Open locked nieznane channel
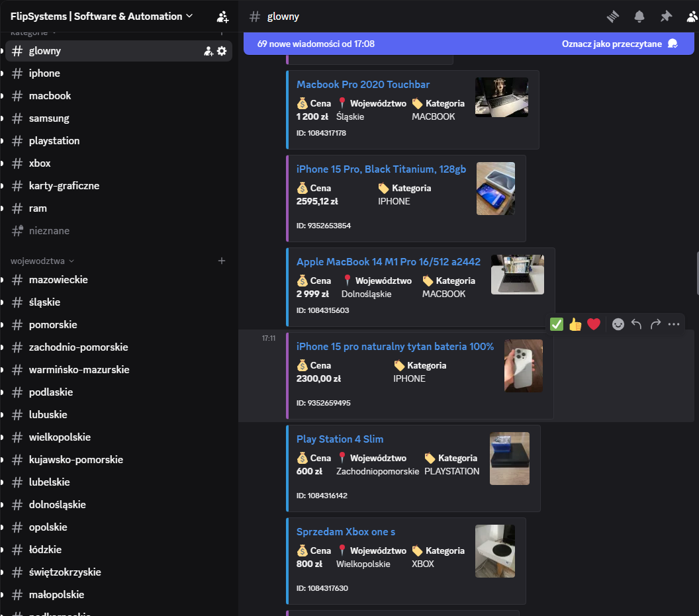Image resolution: width=699 pixels, height=616 pixels. point(118,231)
